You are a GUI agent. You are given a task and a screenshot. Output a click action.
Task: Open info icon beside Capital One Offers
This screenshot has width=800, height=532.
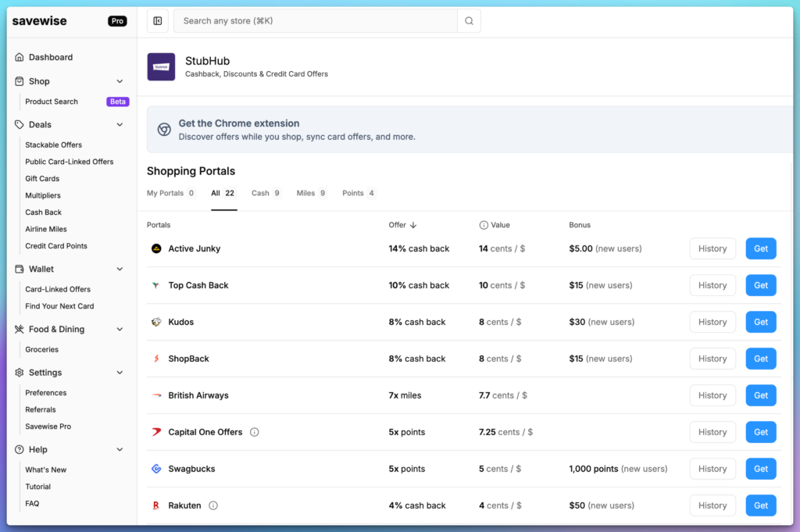click(x=254, y=432)
